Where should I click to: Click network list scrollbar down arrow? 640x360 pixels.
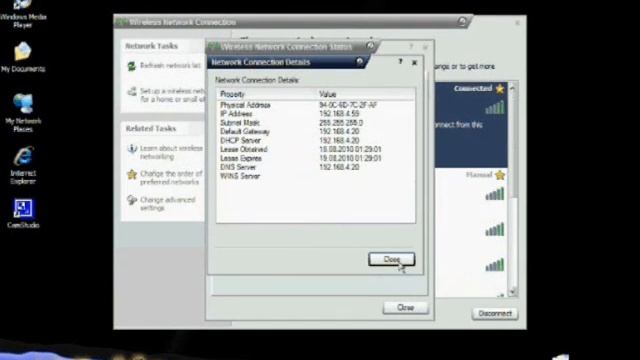tap(513, 291)
